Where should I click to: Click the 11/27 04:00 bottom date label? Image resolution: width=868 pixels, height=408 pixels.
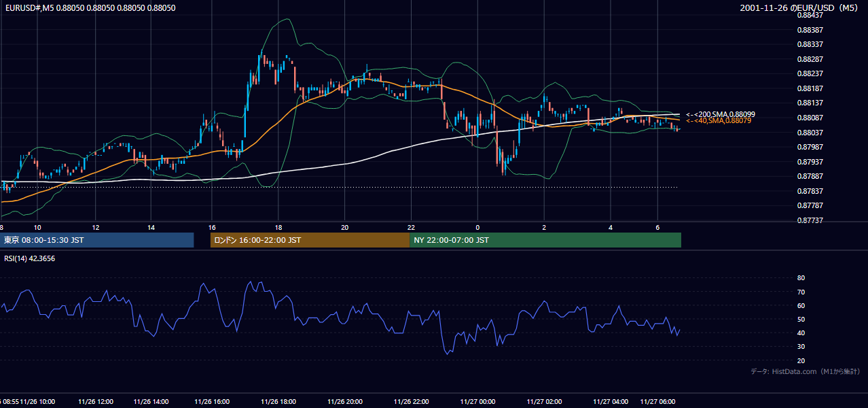pyautogui.click(x=611, y=401)
